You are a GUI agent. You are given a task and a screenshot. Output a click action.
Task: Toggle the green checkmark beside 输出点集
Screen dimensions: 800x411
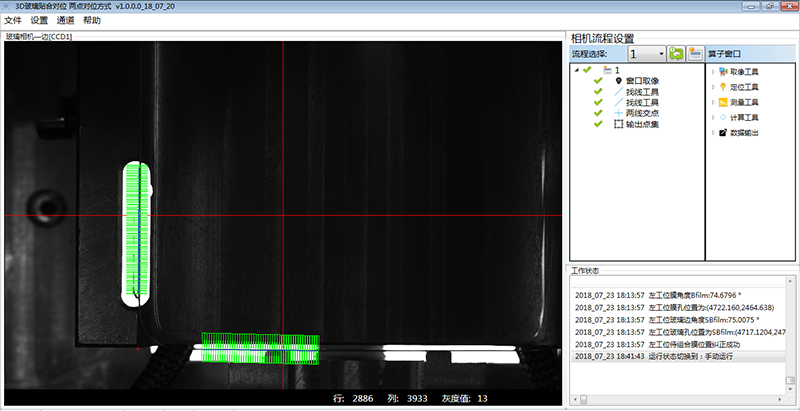click(597, 124)
